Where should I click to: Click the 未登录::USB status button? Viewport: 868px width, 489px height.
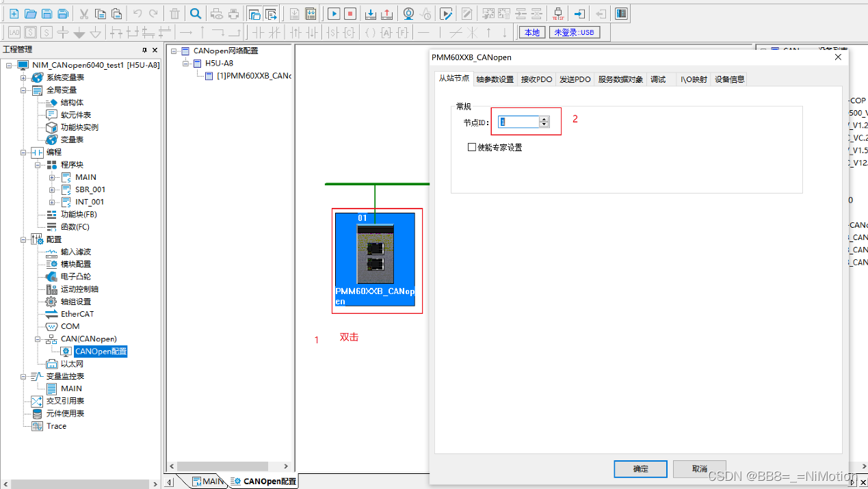tap(575, 32)
